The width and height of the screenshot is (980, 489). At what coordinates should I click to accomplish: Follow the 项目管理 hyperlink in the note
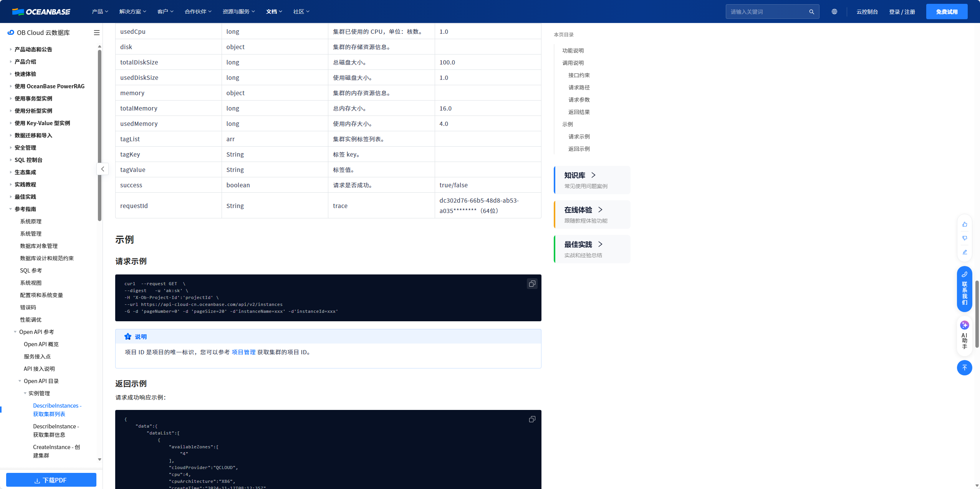coord(243,352)
